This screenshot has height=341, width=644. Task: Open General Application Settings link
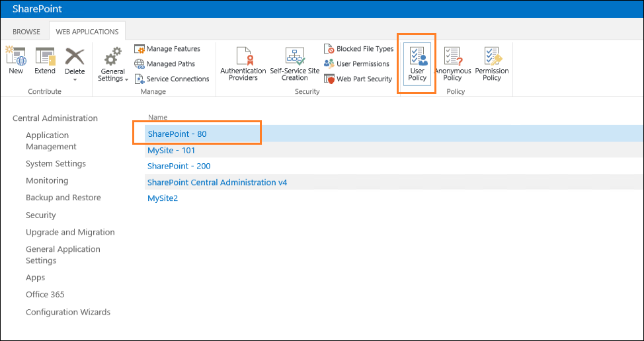point(63,255)
